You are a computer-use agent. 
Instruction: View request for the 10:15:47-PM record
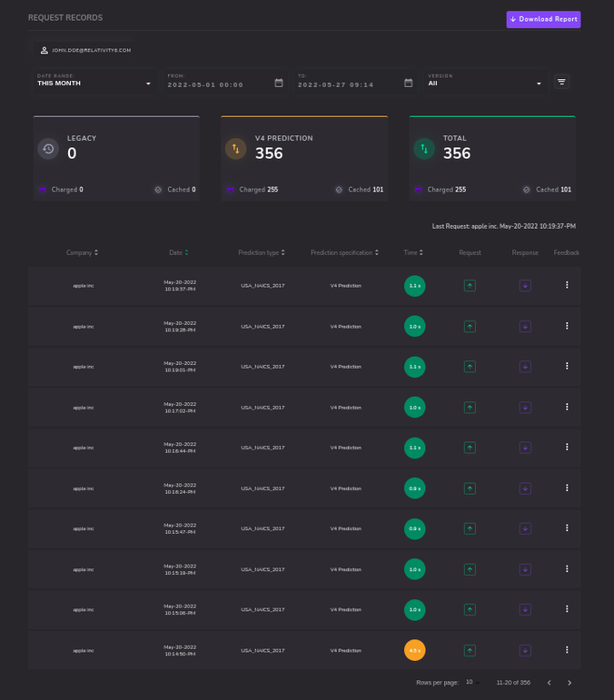(x=470, y=528)
